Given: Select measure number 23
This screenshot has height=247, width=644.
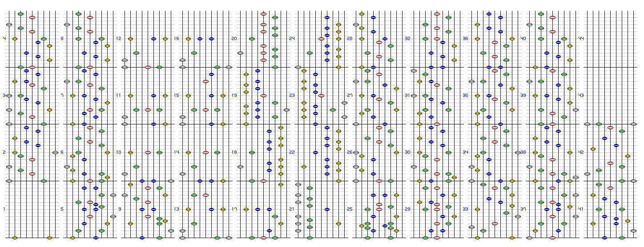Looking at the screenshot, I should coord(292,96).
